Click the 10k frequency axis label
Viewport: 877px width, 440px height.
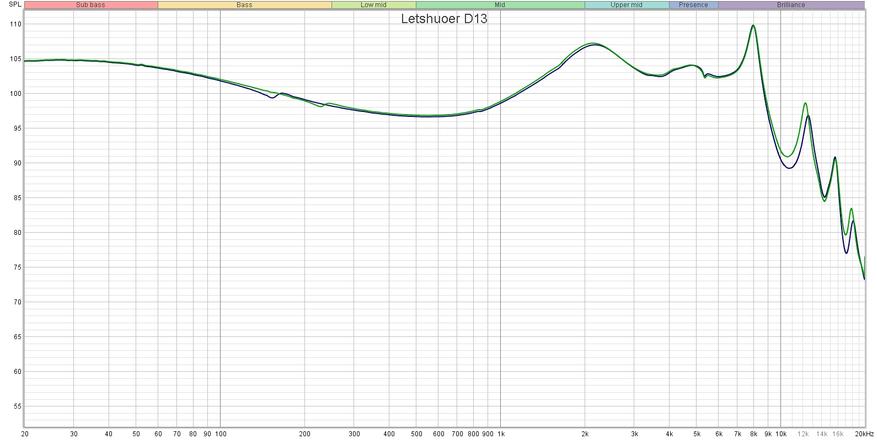coord(781,434)
